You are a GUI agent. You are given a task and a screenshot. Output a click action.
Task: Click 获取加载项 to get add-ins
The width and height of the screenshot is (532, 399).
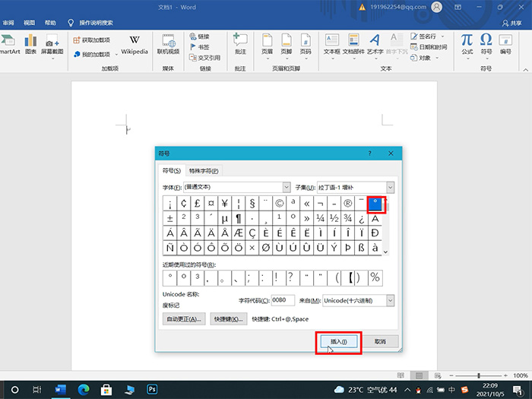[92, 40]
